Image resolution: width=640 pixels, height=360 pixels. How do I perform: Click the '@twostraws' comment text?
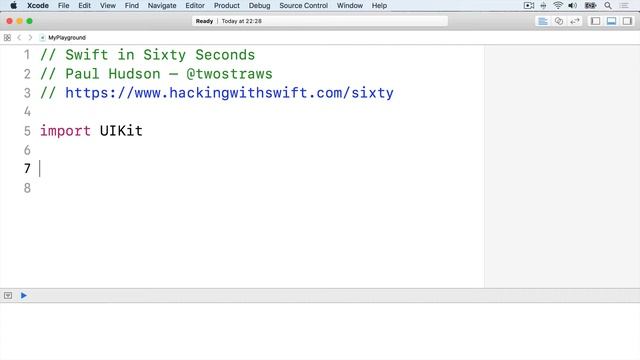coord(229,74)
